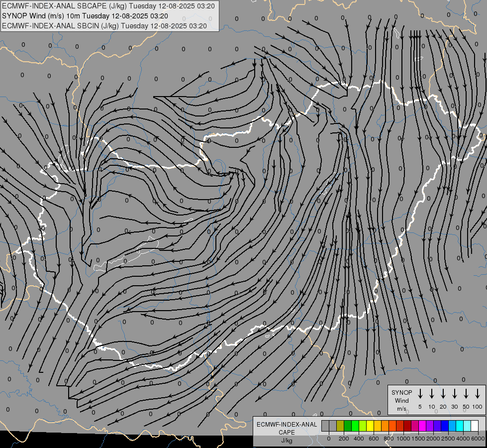Select the amber CAPE swatch at 600
This screenshot has height=448, width=487.
click(378, 426)
